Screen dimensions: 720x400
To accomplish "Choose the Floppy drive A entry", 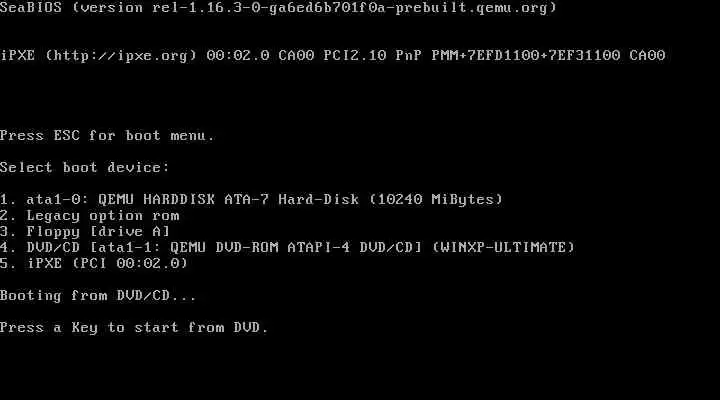I will (85, 231).
